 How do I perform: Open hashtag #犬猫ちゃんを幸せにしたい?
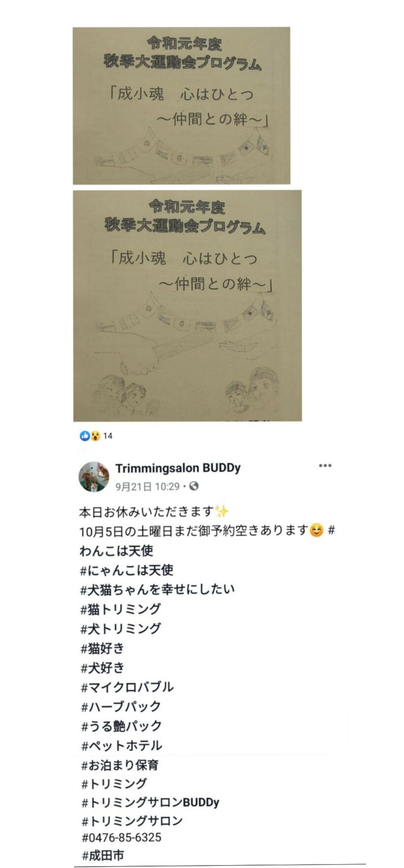158,589
